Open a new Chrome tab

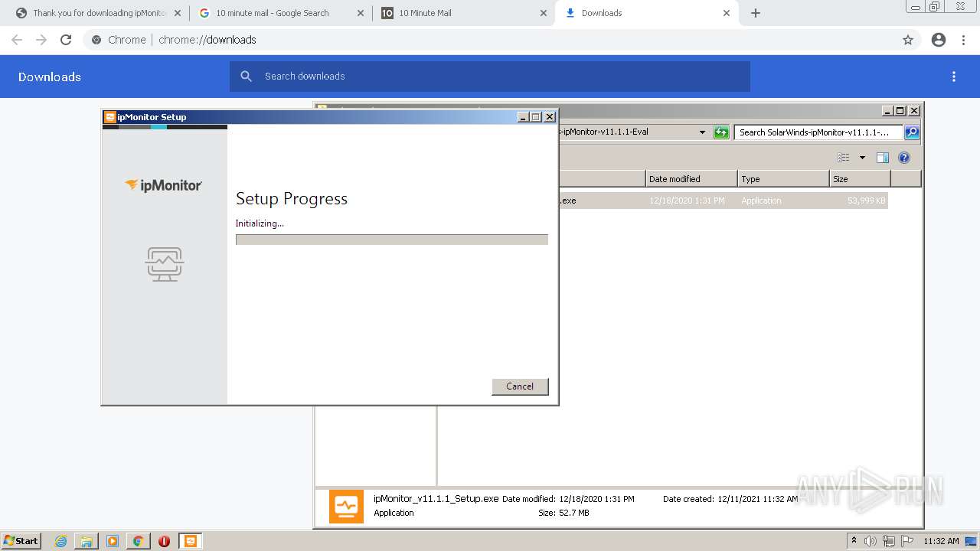(x=756, y=13)
